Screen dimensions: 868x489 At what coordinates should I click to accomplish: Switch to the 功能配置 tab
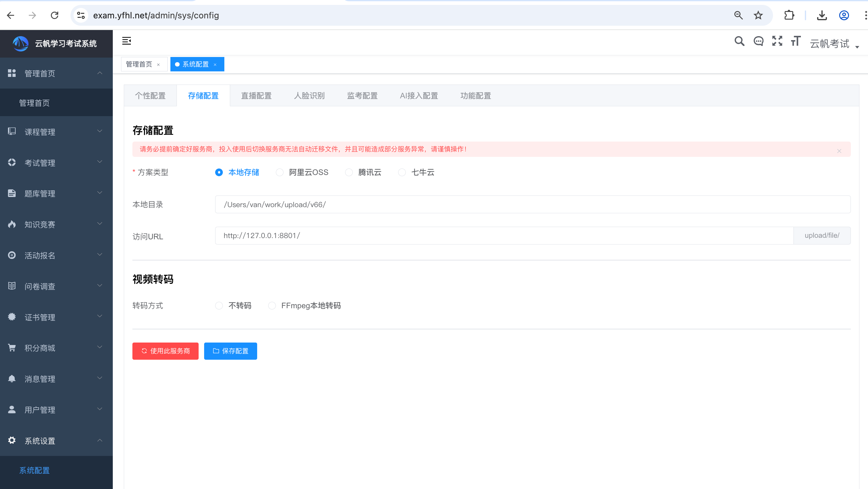(x=475, y=96)
